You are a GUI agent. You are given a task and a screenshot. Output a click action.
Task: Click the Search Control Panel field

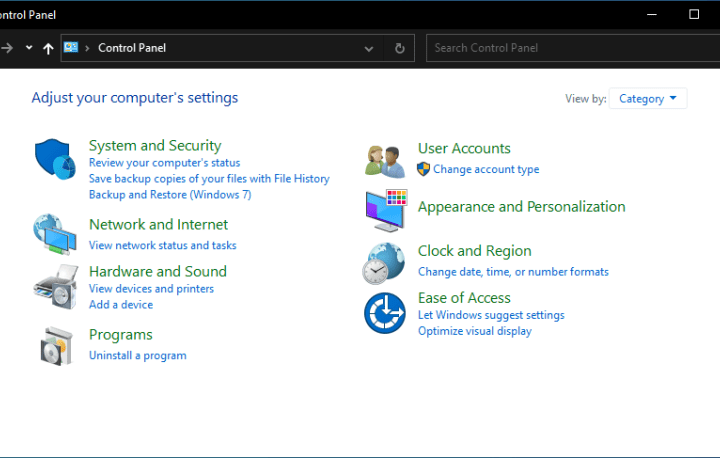[570, 48]
